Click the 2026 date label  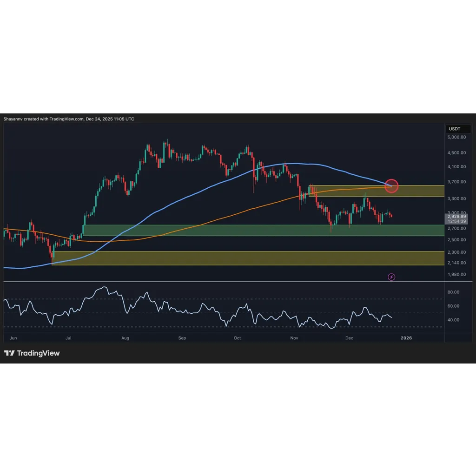coord(406,338)
